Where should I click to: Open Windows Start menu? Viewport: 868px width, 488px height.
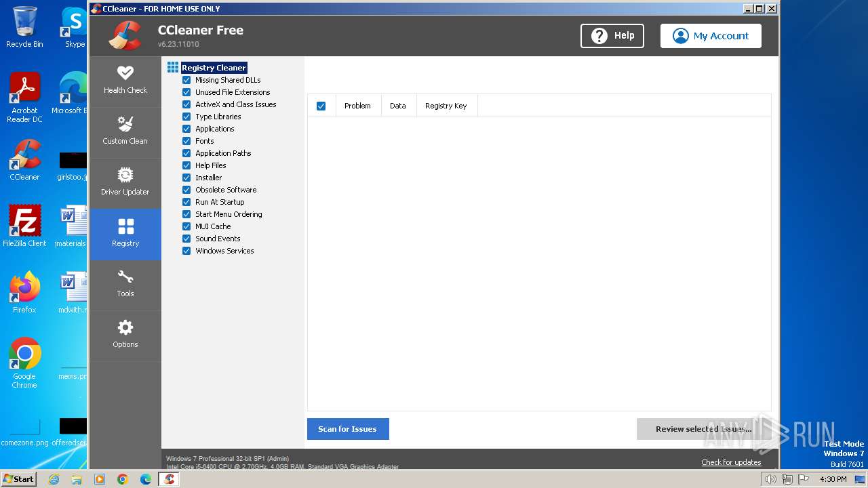pyautogui.click(x=18, y=479)
